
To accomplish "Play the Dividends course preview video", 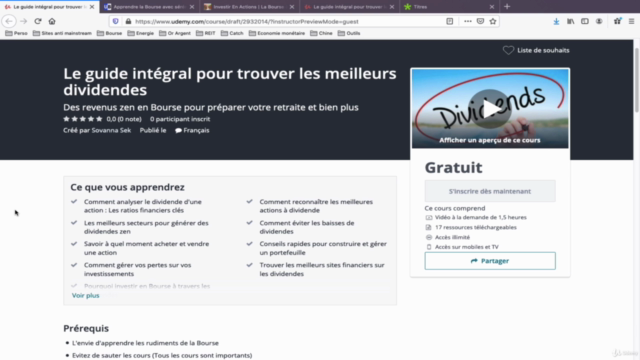I will pyautogui.click(x=490, y=109).
